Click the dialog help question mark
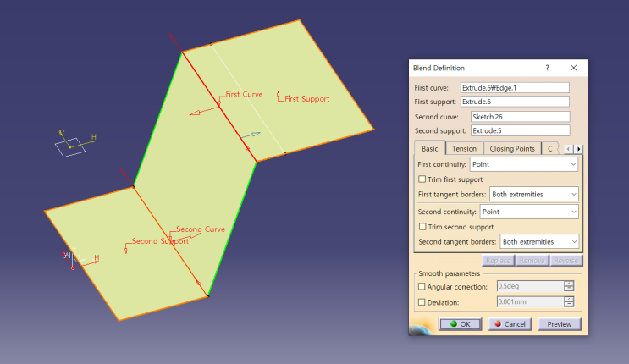Screen dimensions: 629x364 tap(547, 68)
